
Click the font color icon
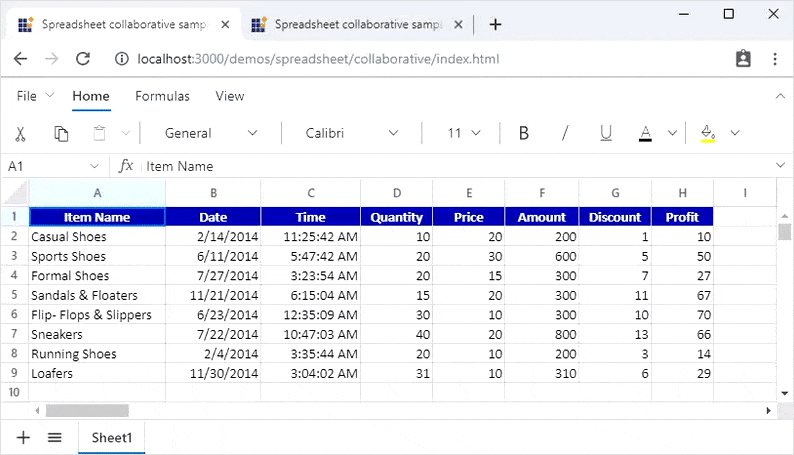[x=645, y=133]
